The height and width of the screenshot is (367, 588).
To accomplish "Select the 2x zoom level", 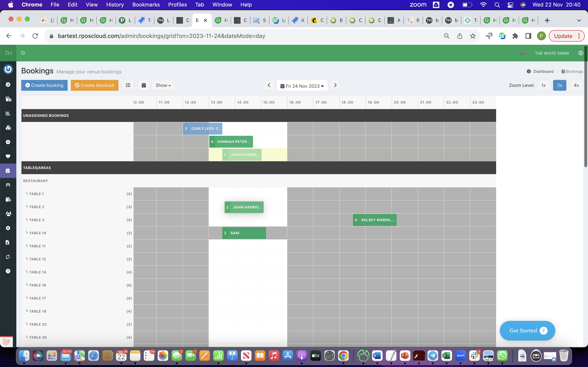I will (559, 85).
